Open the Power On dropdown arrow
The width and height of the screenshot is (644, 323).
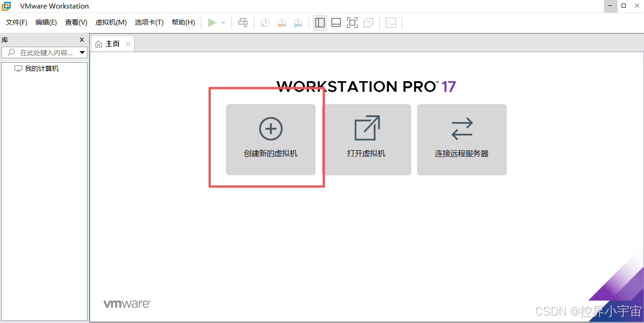click(x=223, y=22)
